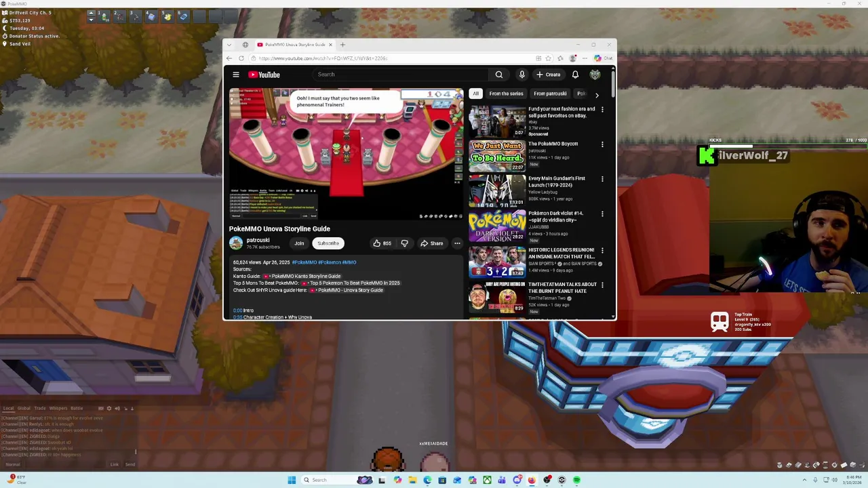Use PokeMMO hotbar slot 4 item
868x488 pixels.
point(152,17)
